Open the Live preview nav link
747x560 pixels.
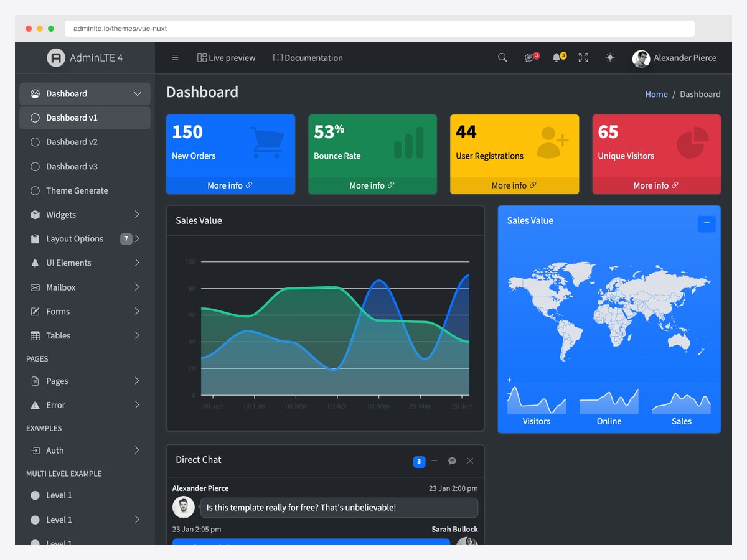[x=227, y=58]
